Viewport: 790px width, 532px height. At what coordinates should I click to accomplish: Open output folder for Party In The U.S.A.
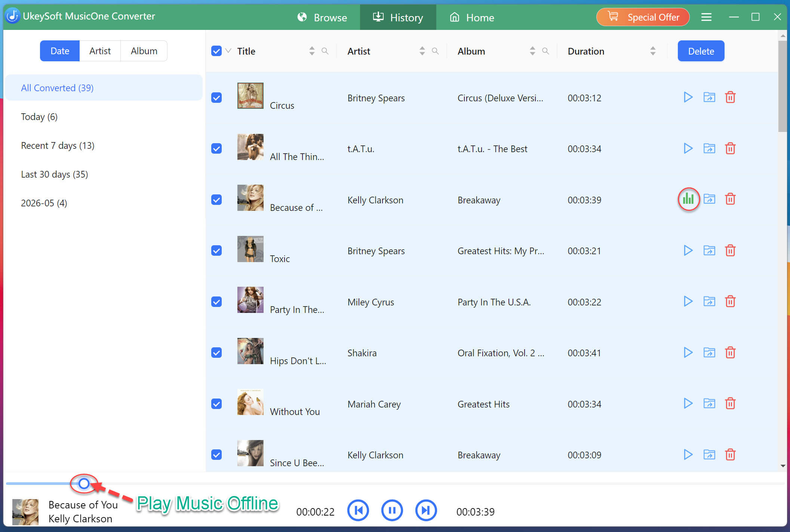coord(709,301)
